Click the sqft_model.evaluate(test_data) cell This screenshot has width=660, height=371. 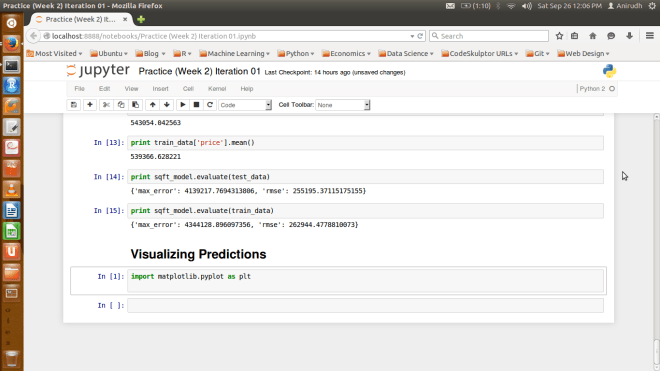click(x=365, y=177)
